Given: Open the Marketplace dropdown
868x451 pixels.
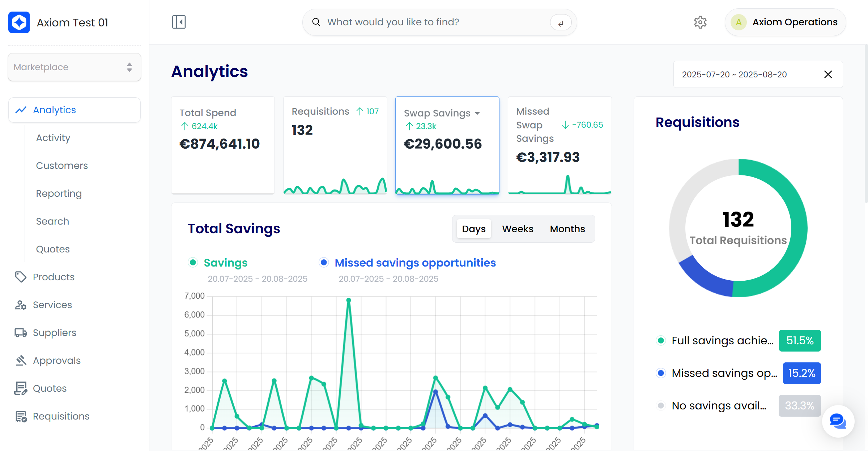Looking at the screenshot, I should [75, 67].
